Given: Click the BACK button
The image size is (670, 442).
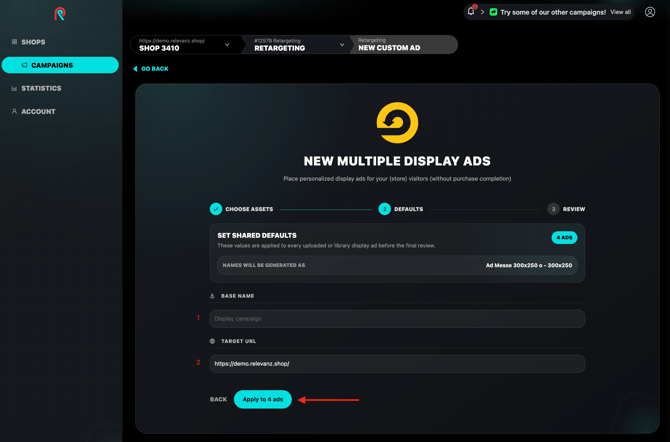Looking at the screenshot, I should 218,399.
